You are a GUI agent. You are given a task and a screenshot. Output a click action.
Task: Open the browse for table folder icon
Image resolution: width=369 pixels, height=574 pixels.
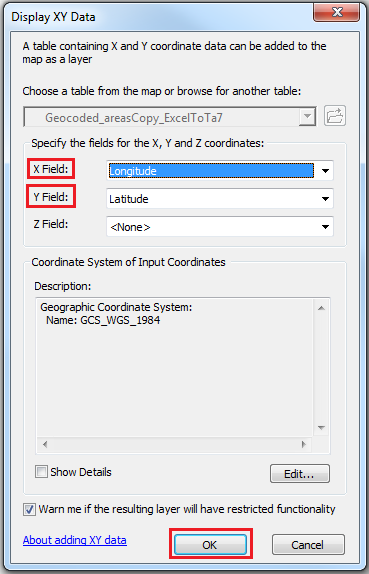pyautogui.click(x=335, y=116)
